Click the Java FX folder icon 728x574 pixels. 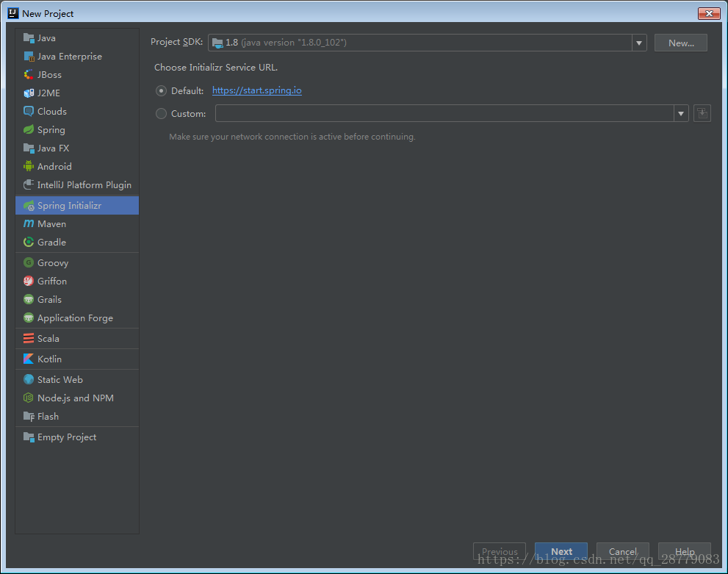tap(29, 148)
